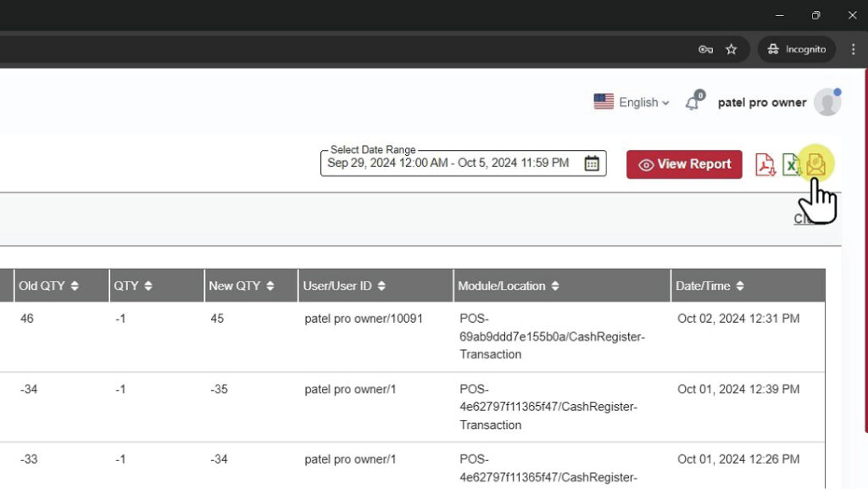Bookmark this page with star icon
This screenshot has height=489, width=868.
[732, 49]
